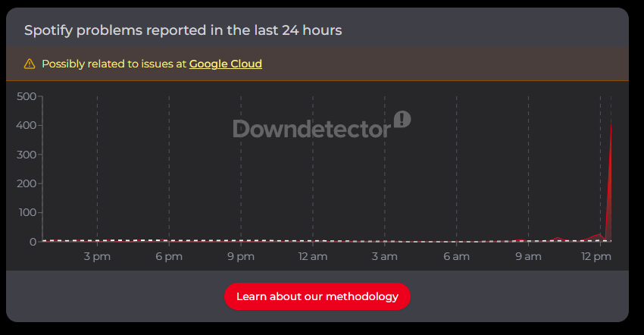Click the Spotify problems reported heading
The height and width of the screenshot is (335, 644).
coord(183,30)
